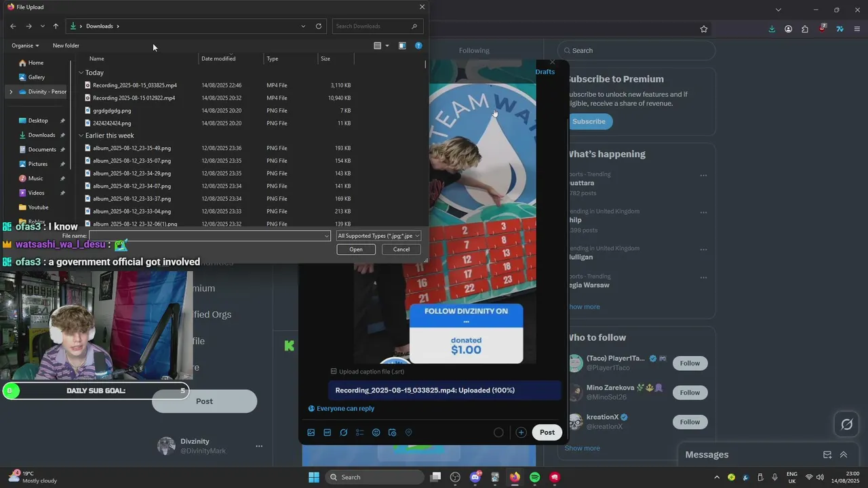
Task: Open Drafts in composer
Action: click(x=545, y=72)
